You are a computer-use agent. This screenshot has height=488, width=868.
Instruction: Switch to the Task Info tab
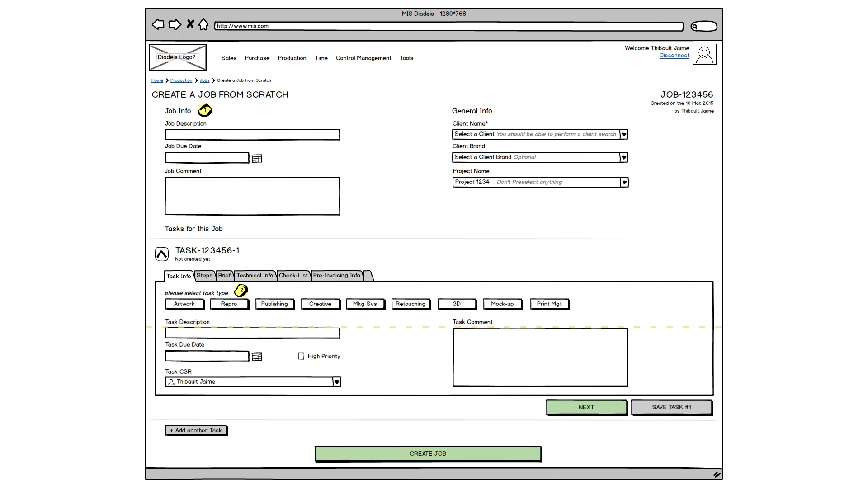[179, 276]
